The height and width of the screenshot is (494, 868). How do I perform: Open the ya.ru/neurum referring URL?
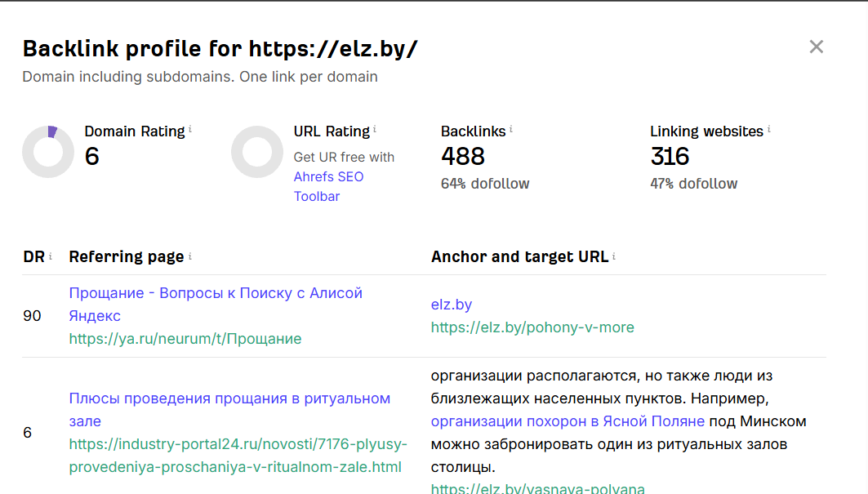pyautogui.click(x=185, y=338)
